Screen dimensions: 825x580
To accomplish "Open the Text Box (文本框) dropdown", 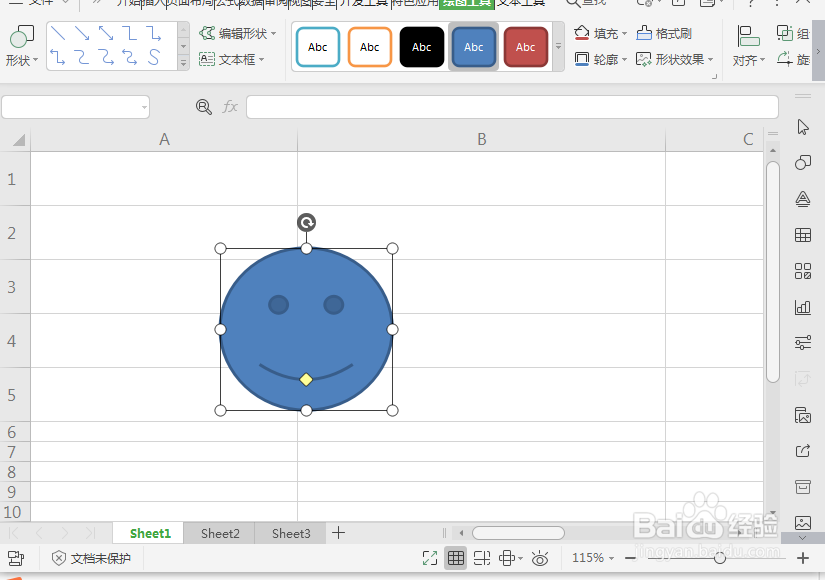I will click(x=232, y=59).
